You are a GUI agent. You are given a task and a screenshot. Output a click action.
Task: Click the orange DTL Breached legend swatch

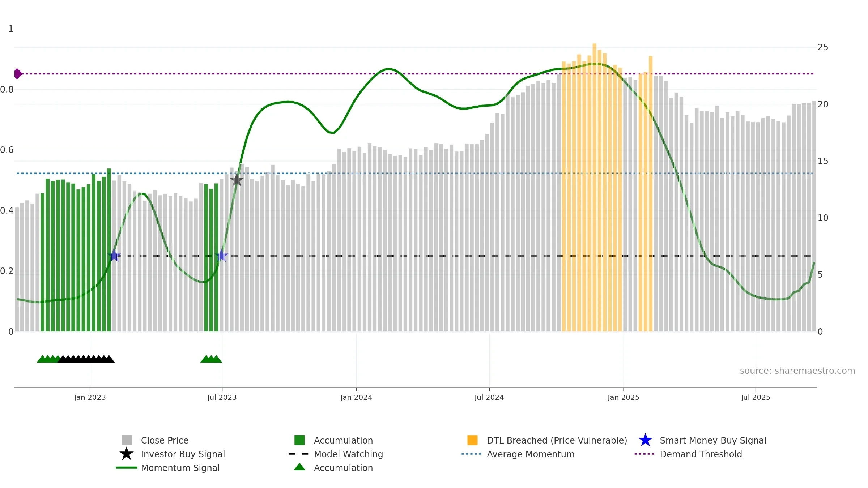pyautogui.click(x=472, y=440)
